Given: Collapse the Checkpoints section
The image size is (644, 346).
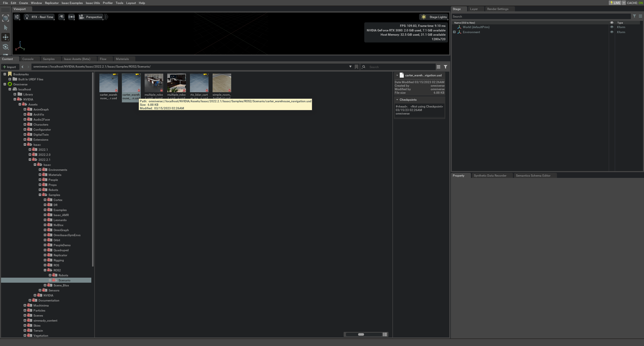Looking at the screenshot, I should tap(397, 100).
